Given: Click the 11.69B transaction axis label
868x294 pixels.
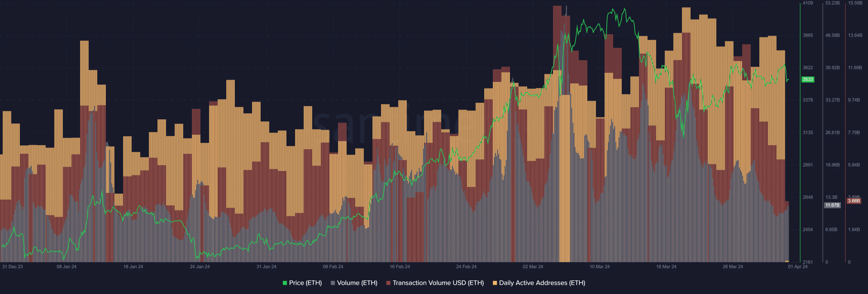Looking at the screenshot, I should point(855,68).
